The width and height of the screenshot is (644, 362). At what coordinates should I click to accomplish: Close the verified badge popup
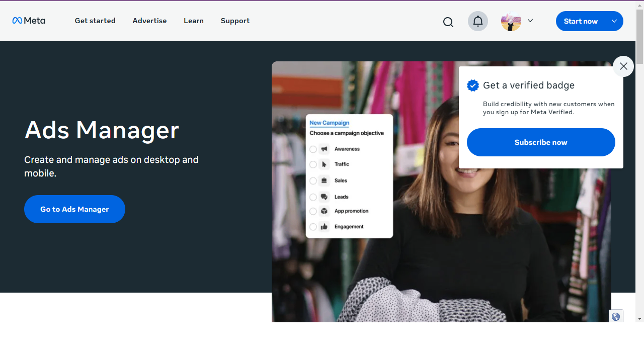[623, 66]
